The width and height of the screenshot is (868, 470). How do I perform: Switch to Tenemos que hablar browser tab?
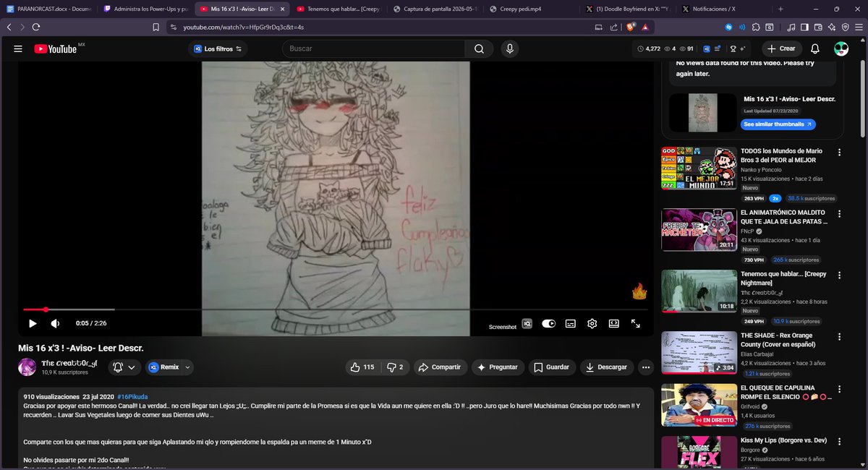pos(337,9)
